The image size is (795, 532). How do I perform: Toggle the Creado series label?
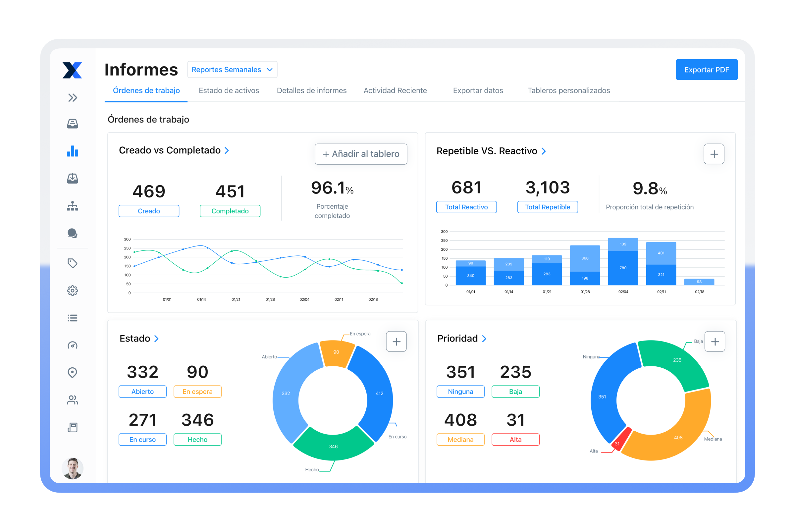tap(149, 211)
